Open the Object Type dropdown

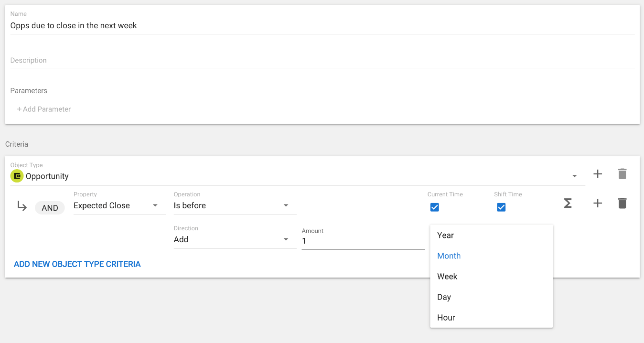[574, 176]
